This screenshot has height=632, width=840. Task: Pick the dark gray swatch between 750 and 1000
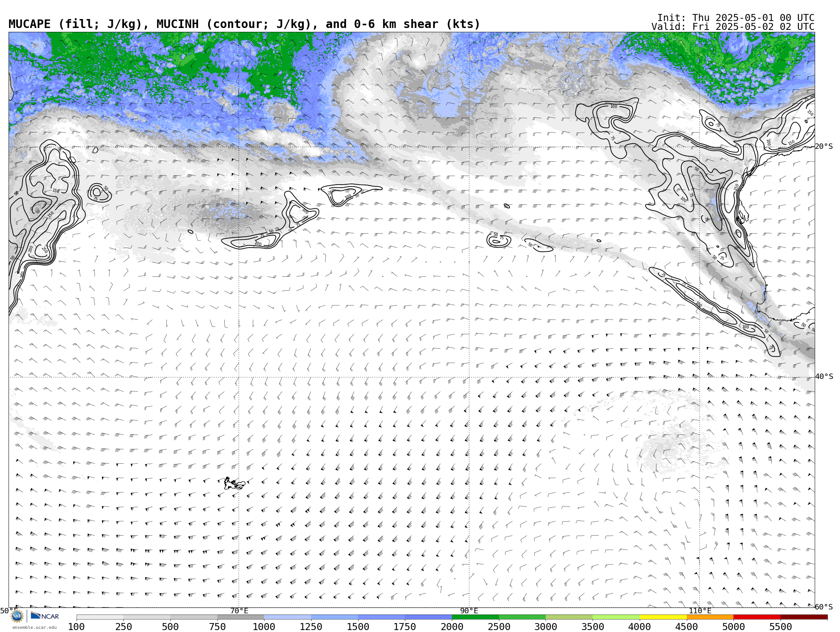(x=241, y=617)
